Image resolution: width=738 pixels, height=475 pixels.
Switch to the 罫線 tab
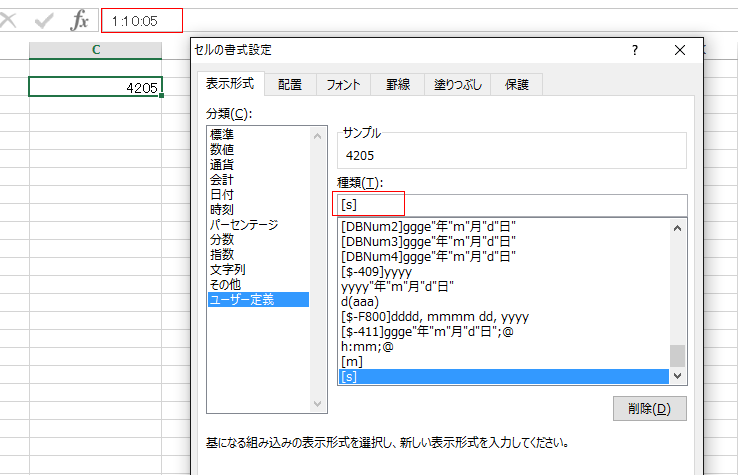[x=398, y=85]
